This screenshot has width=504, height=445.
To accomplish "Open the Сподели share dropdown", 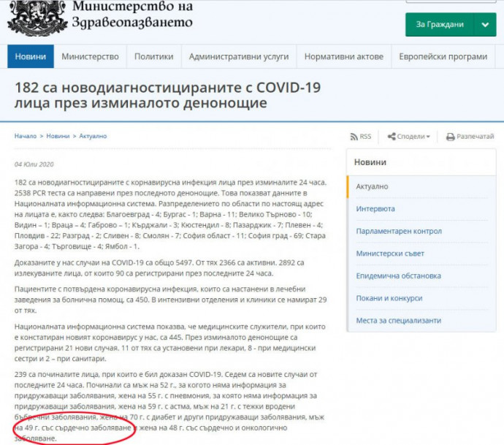I will [x=409, y=137].
